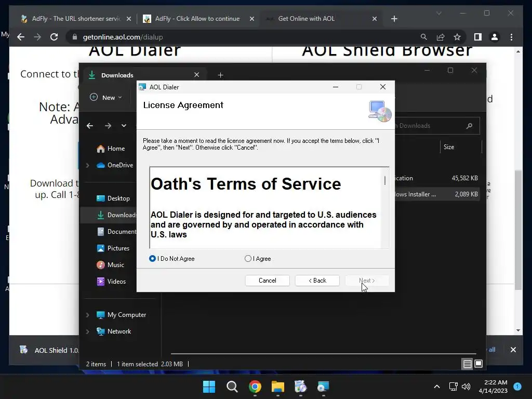532x399 pixels.
Task: Close the Get Online with AOL tab
Action: 375,19
